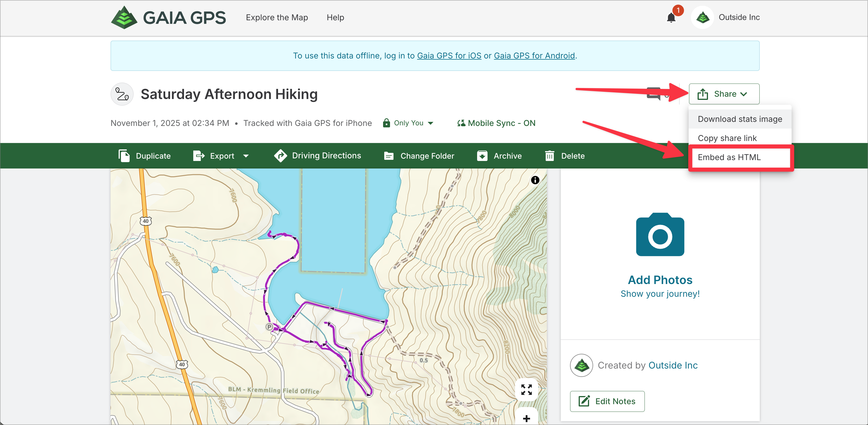Click the fullscreen map expand icon
Viewport: 868px width, 425px height.
tap(526, 390)
